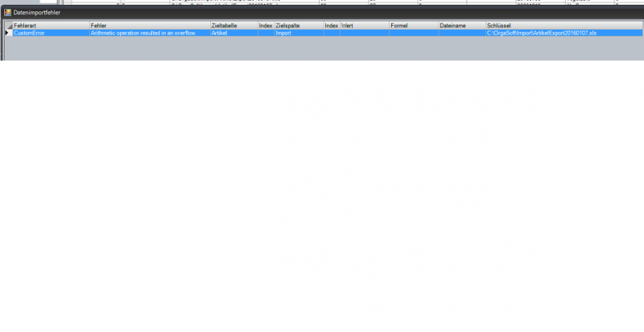Sort by the Zieltabelle column header
This screenshot has width=644, height=332.
pos(233,26)
